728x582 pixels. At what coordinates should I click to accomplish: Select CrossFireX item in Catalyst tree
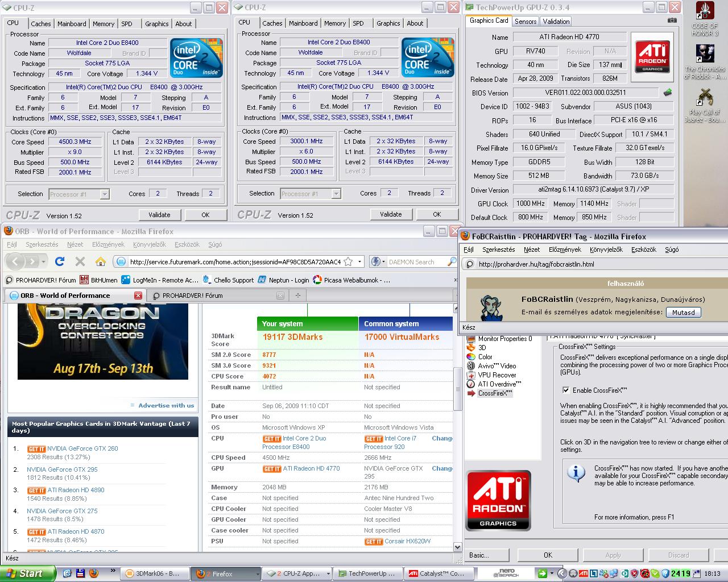490,393
